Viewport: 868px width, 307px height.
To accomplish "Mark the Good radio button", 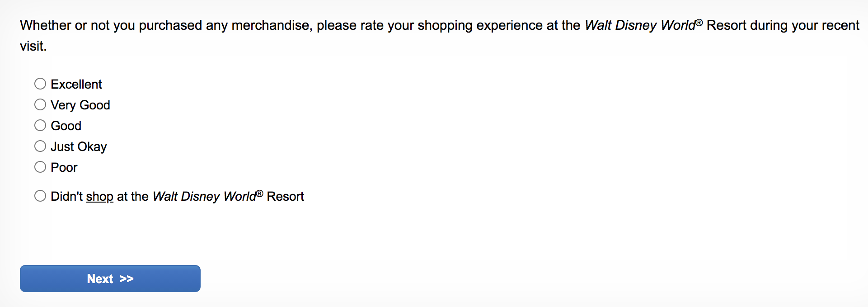I will pos(40,125).
